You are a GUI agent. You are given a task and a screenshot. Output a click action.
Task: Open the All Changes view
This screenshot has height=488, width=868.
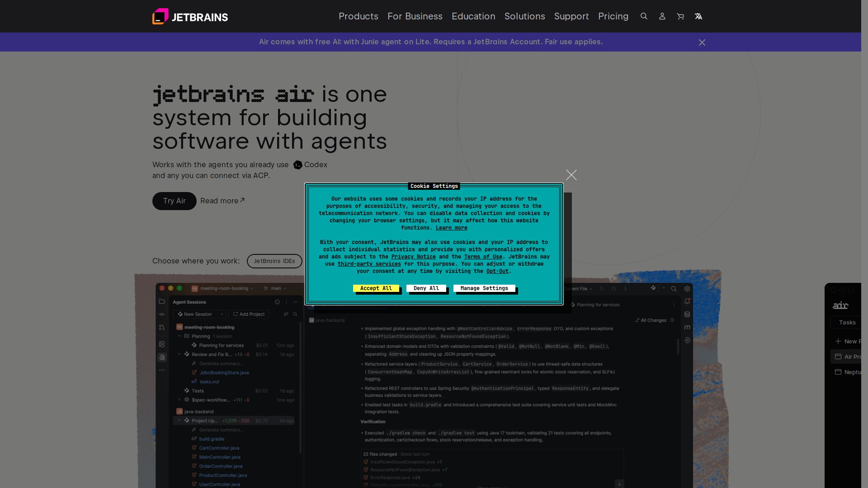[x=651, y=320]
